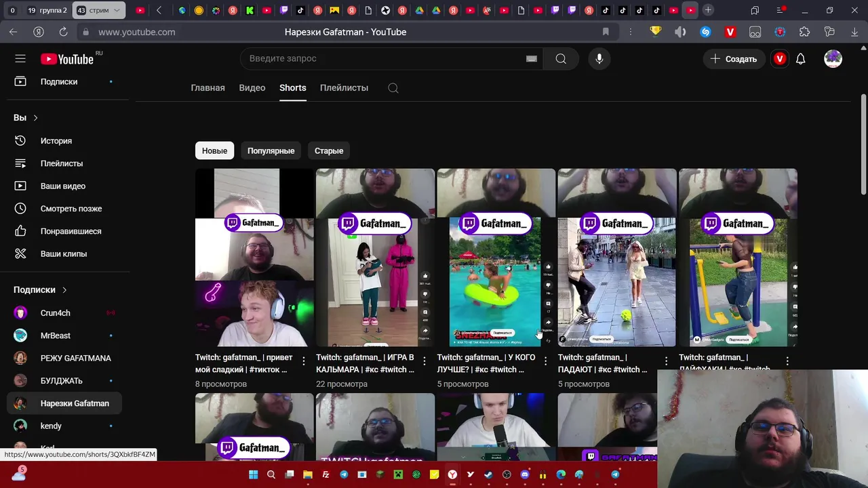Image resolution: width=868 pixels, height=488 pixels.
Task: Play the 'ПАДАЮТ' street short thumbnail
Action: coord(616,258)
